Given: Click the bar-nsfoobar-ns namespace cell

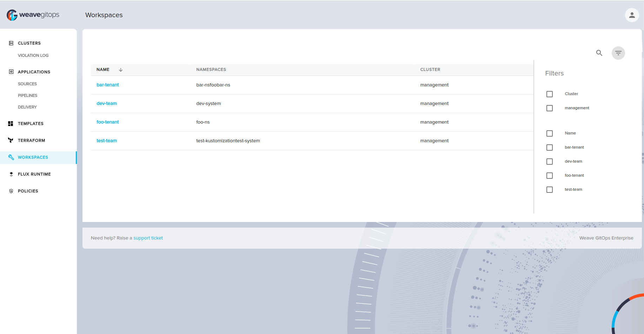Looking at the screenshot, I should click(213, 85).
